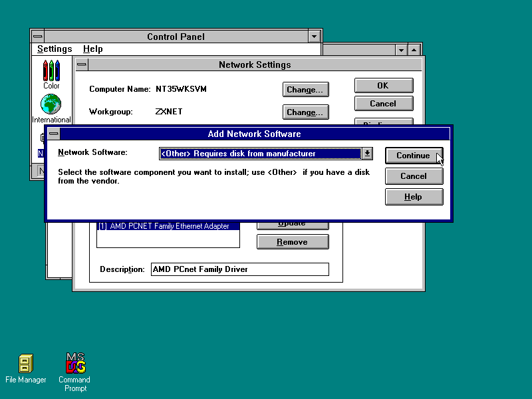Screen dimensions: 532x399
Task: Open Add Network Software system menu box
Action: click(x=54, y=134)
